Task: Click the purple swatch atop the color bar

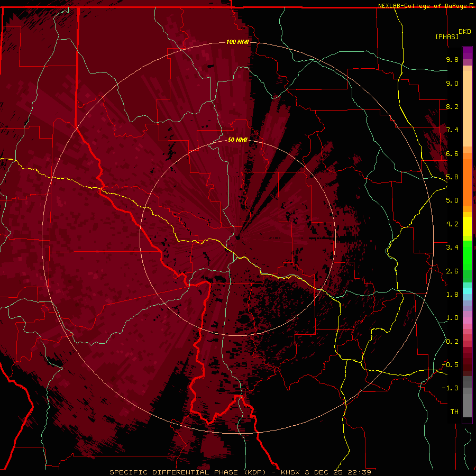Action: coord(467,53)
